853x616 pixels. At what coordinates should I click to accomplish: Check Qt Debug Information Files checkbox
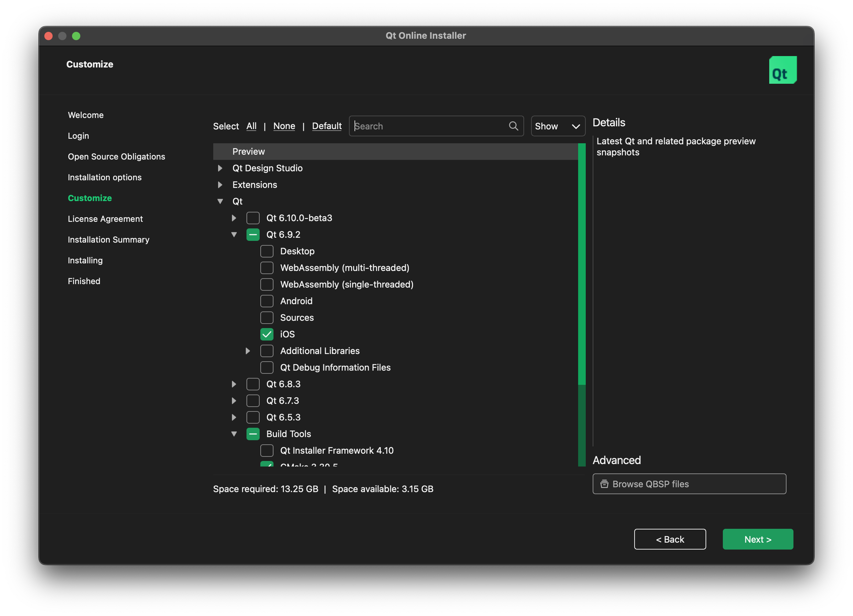pyautogui.click(x=267, y=368)
